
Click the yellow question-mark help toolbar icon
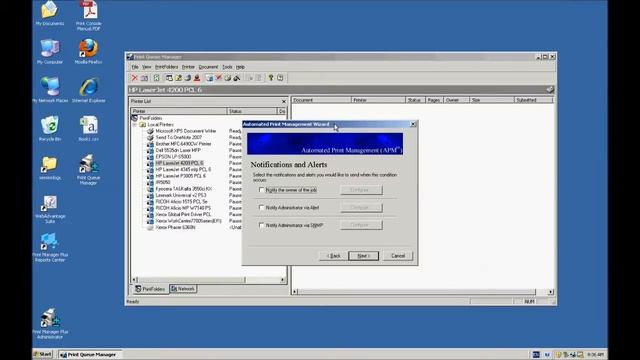[x=271, y=78]
